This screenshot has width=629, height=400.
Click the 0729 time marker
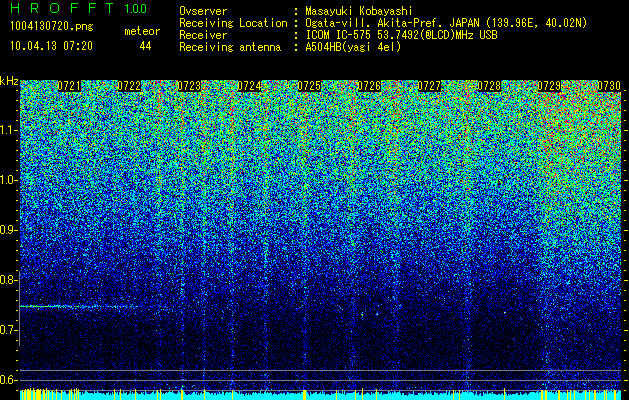(x=549, y=86)
